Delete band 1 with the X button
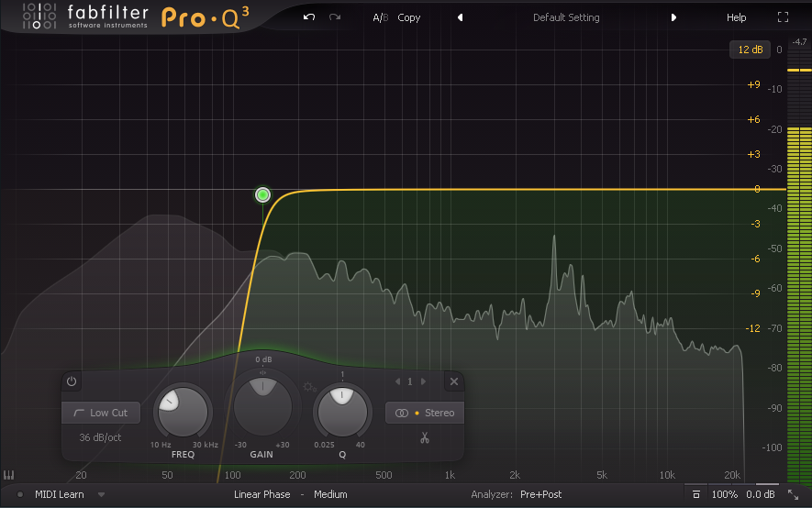812x508 pixels. point(454,381)
